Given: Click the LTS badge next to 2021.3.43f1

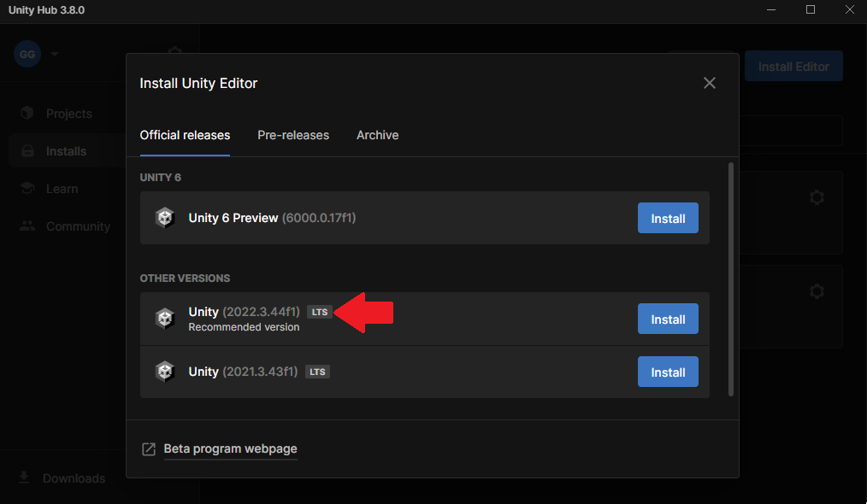Looking at the screenshot, I should tap(317, 372).
